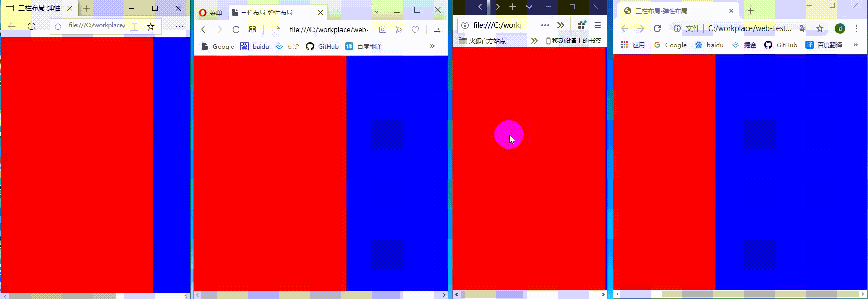Add page to Edge favorites star
This screenshot has width=868, height=299.
[151, 26]
